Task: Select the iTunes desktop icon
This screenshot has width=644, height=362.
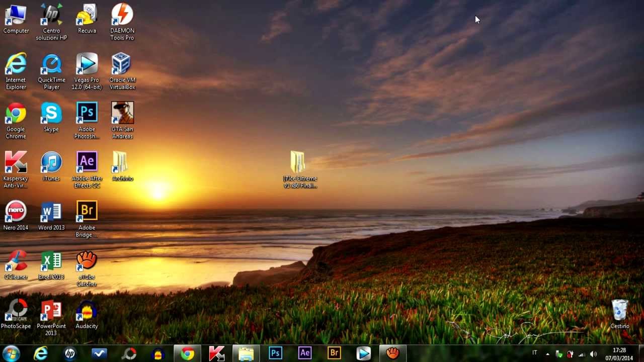Action: (x=51, y=167)
